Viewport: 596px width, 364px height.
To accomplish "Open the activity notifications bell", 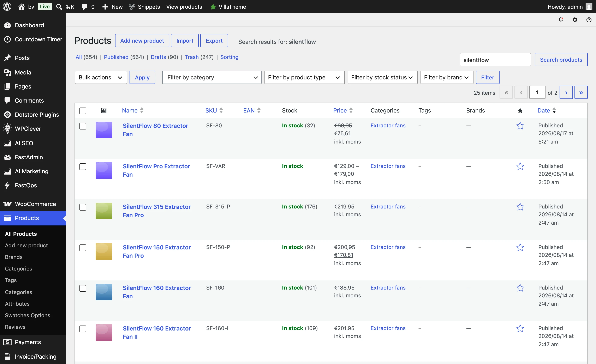I will point(561,20).
